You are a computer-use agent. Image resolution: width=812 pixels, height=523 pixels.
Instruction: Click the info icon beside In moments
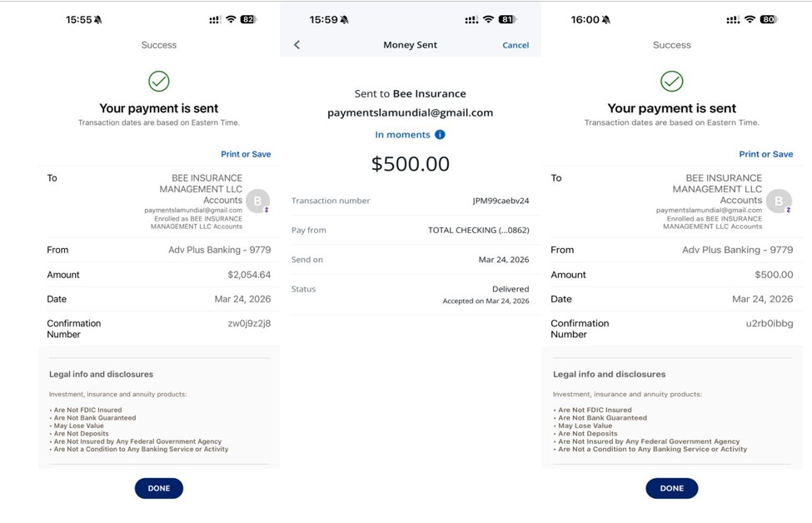(x=440, y=134)
